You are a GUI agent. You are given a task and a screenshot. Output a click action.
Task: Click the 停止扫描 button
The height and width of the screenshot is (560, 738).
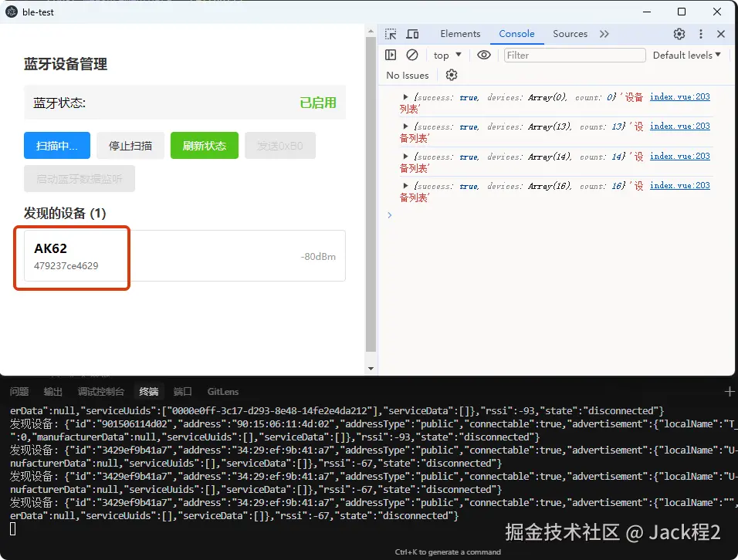(130, 146)
